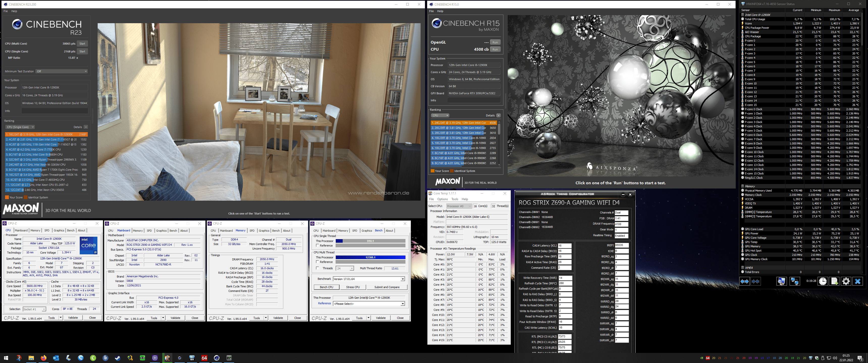
Task: Click the HWiNFO expand columns arrows icon
Action: [744, 281]
